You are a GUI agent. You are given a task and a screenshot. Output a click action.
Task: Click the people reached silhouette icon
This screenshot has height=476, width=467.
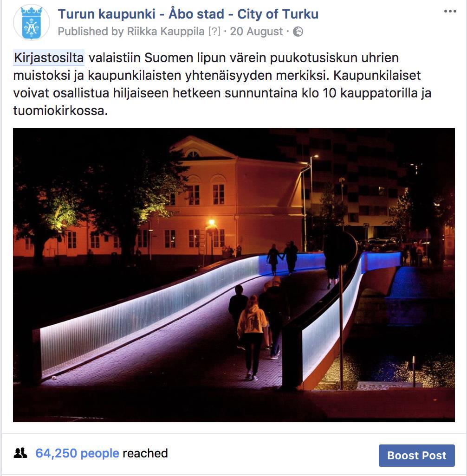(20, 453)
